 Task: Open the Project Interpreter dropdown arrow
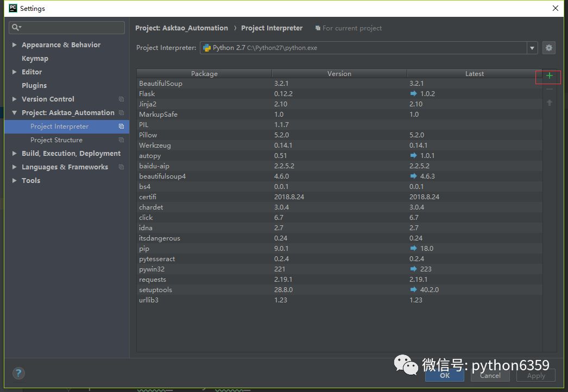532,48
